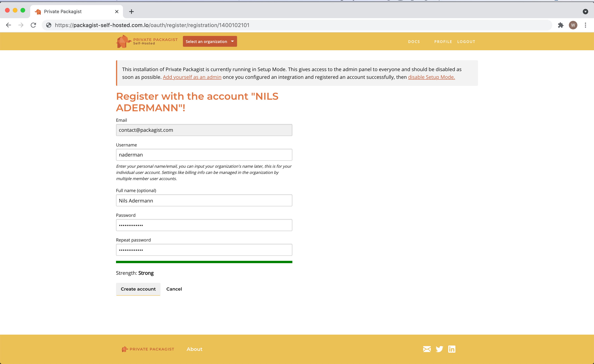Open the LinkedIn icon in the footer
Image resolution: width=594 pixels, height=364 pixels.
tap(452, 349)
